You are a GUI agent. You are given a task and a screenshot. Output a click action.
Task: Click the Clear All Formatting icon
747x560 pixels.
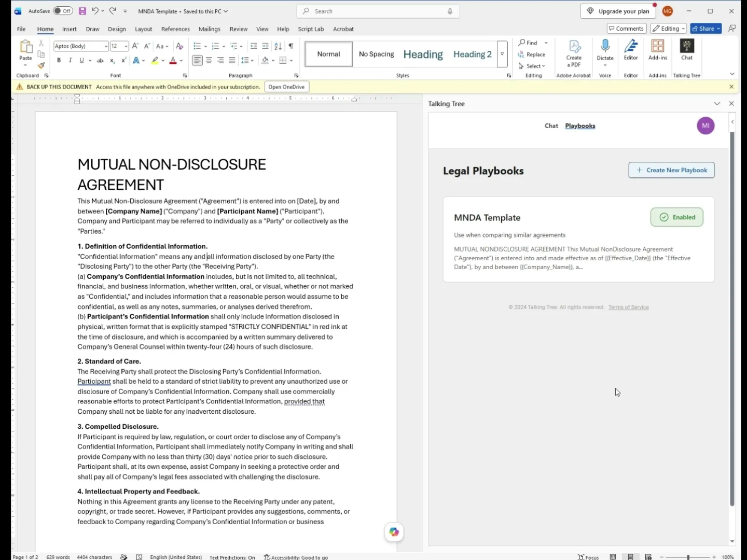click(179, 46)
